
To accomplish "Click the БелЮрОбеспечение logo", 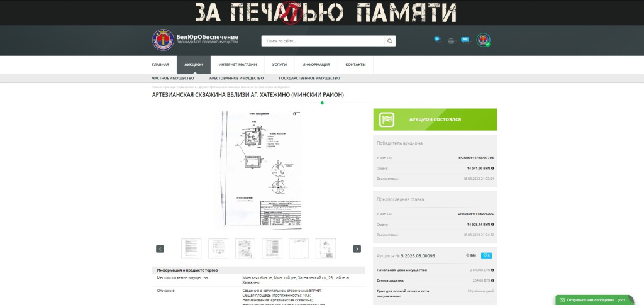I will [x=196, y=40].
